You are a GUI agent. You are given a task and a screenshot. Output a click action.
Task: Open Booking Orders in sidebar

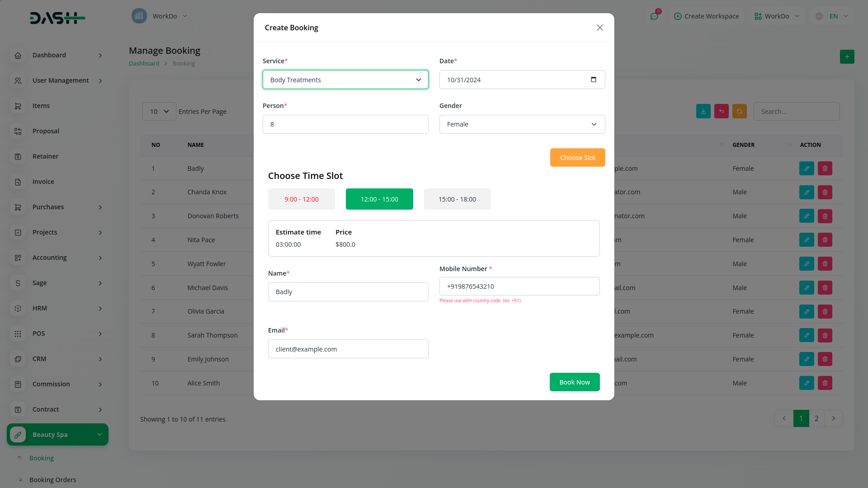tap(52, 479)
